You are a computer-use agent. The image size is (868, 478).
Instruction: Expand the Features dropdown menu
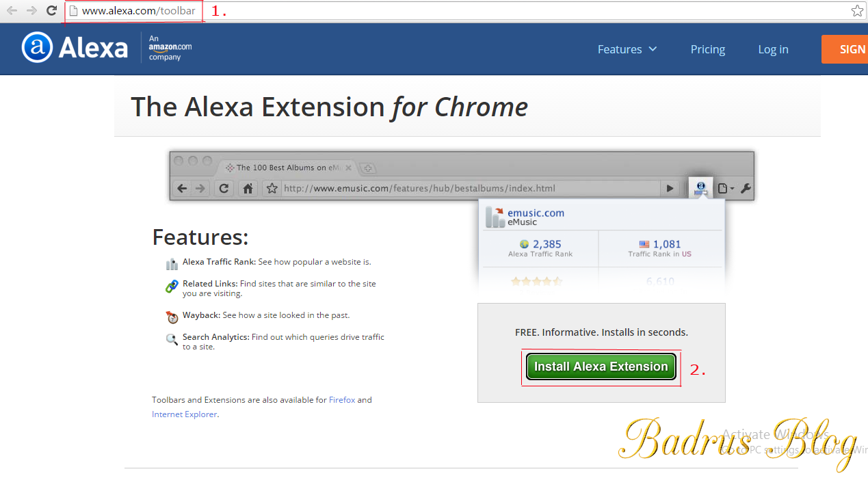tap(627, 49)
